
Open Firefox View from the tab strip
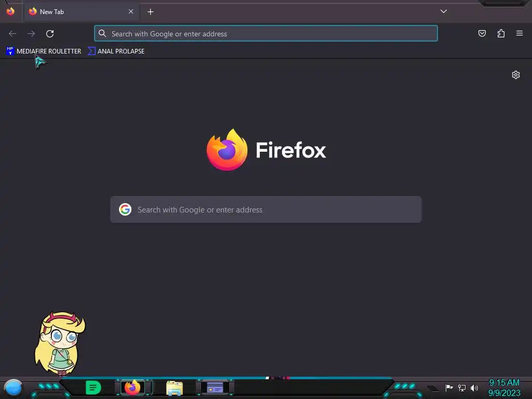tap(10, 11)
